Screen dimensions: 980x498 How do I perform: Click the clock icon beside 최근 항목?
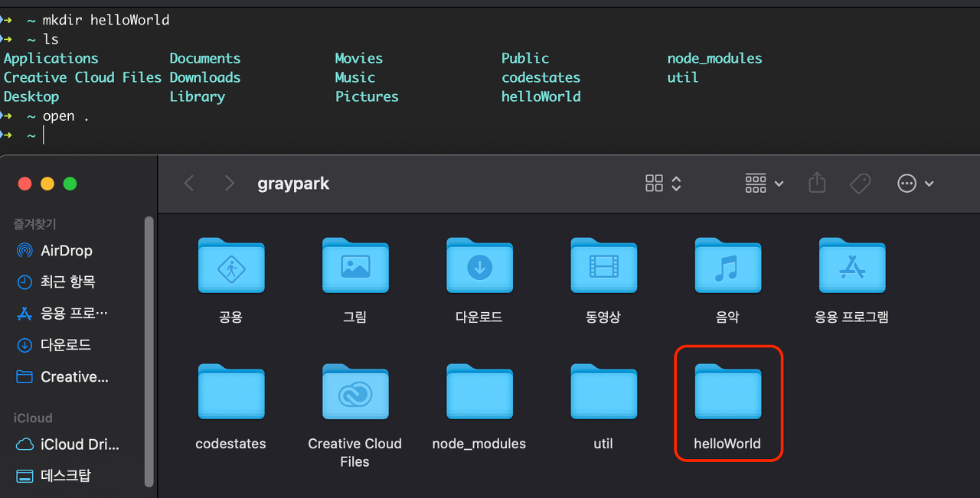[24, 282]
